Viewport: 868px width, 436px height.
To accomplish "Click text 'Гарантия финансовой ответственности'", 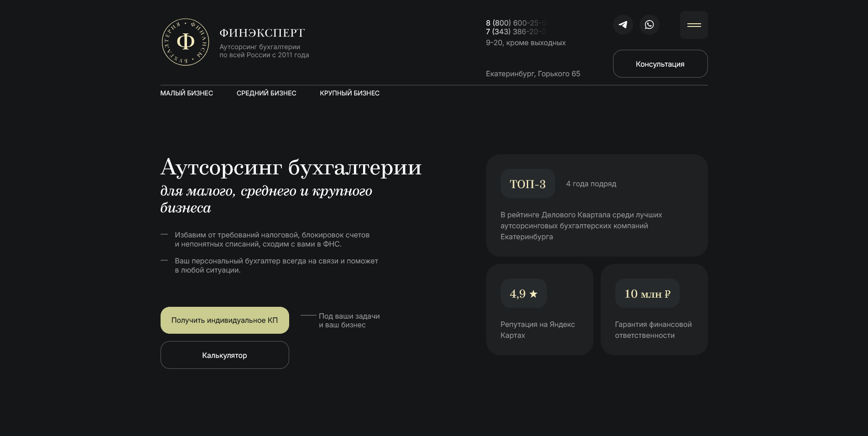I will [x=653, y=330].
